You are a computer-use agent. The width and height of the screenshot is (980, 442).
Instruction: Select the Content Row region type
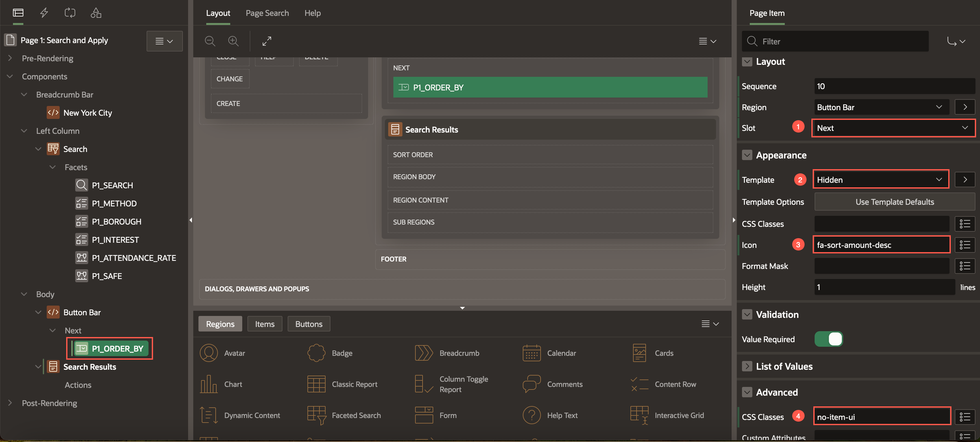[663, 384]
